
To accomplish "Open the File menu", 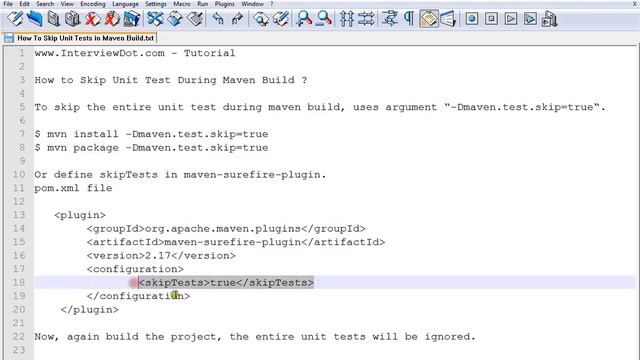I will click(x=8, y=4).
